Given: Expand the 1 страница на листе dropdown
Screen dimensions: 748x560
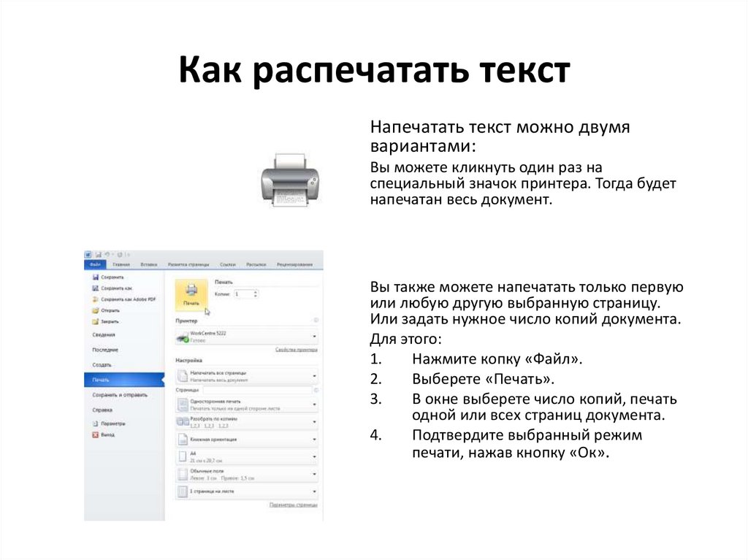Looking at the screenshot, I should pyautogui.click(x=314, y=491).
